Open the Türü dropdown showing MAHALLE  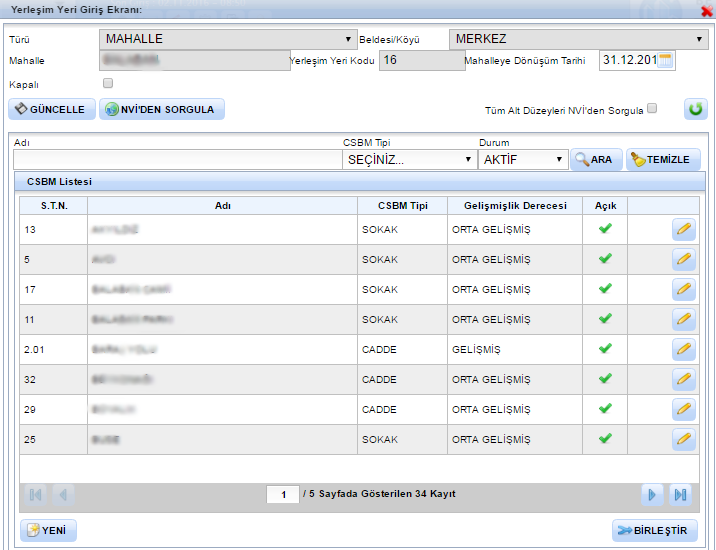[x=227, y=39]
